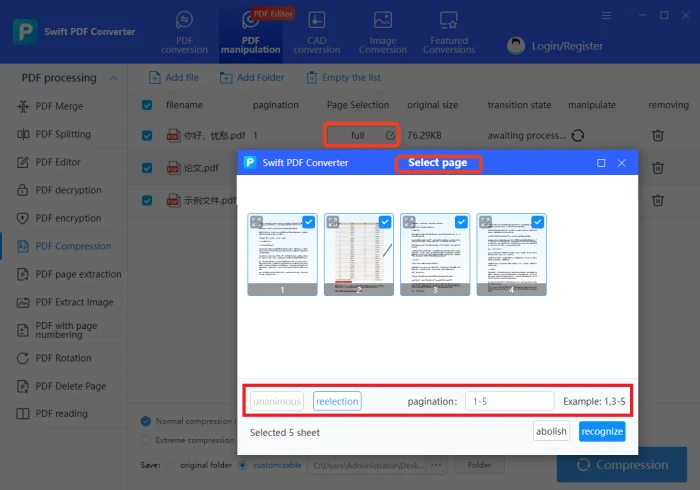The width and height of the screenshot is (700, 490).
Task: Click the Folder button
Action: (x=479, y=465)
